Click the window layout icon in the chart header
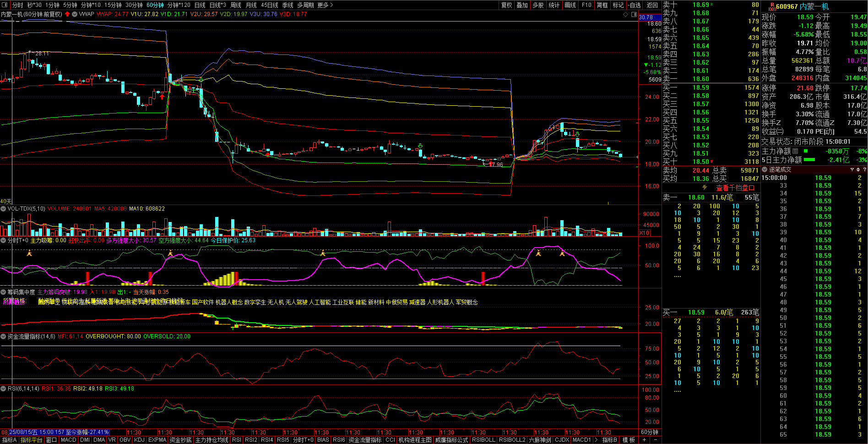This screenshot has height=444, width=868. [x=634, y=15]
